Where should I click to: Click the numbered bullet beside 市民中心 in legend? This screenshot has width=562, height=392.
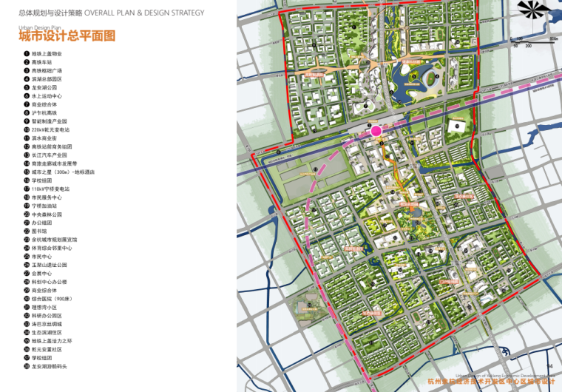tap(26, 256)
